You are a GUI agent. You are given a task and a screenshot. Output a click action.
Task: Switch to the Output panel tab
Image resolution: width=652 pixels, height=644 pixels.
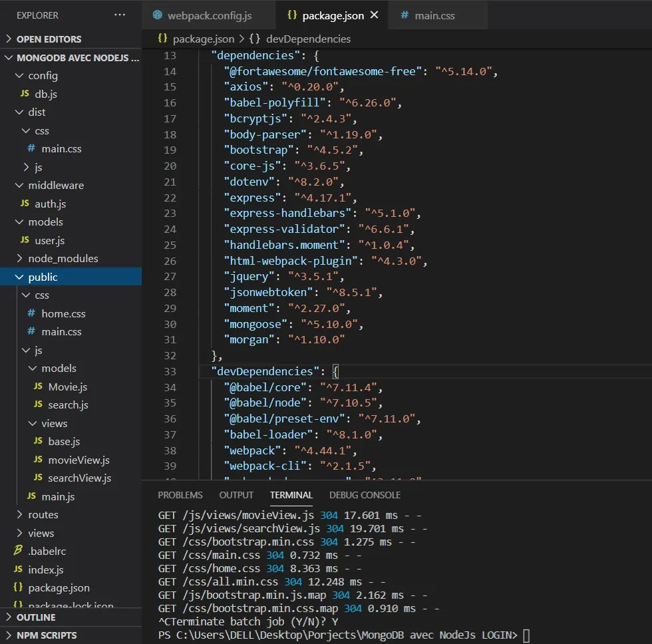click(236, 495)
